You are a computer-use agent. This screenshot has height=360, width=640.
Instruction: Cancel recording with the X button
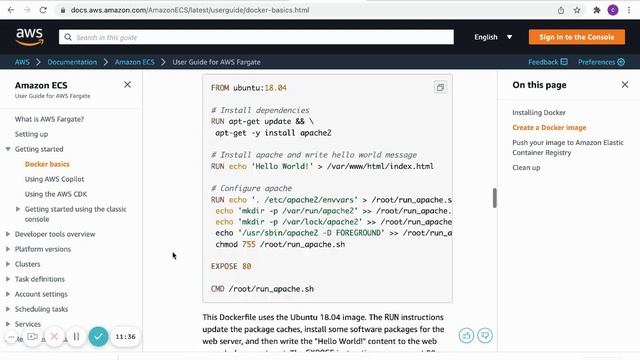(x=54, y=336)
